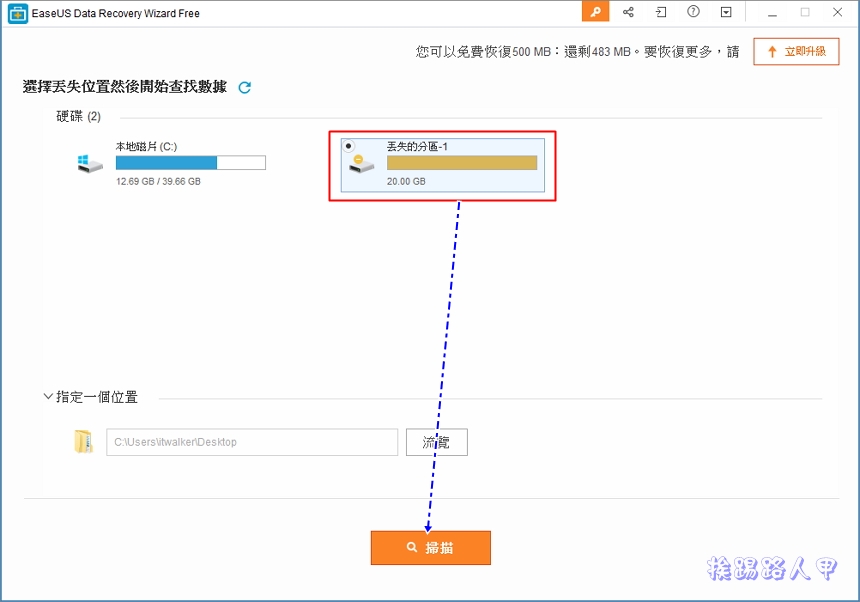This screenshot has height=602, width=860.
Task: Click the orange key activation icon
Action: point(595,12)
